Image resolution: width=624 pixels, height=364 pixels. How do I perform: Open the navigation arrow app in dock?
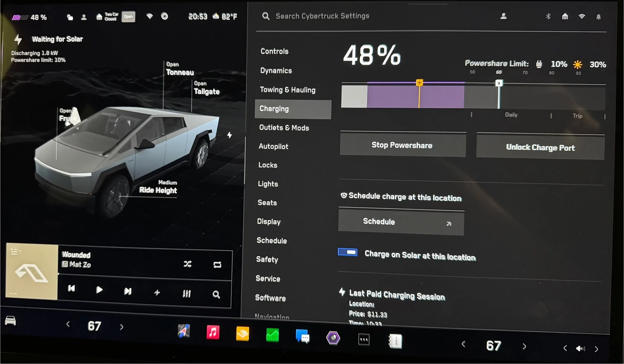tap(184, 331)
